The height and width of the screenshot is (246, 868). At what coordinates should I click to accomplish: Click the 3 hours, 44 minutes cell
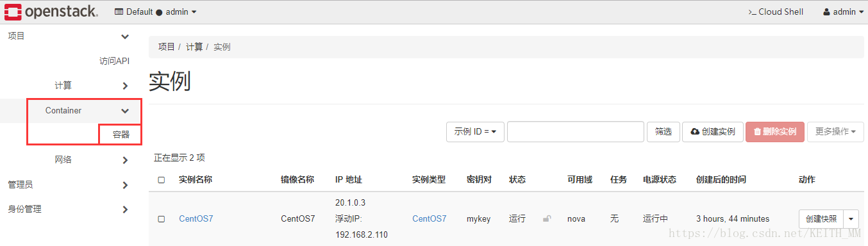click(x=733, y=219)
